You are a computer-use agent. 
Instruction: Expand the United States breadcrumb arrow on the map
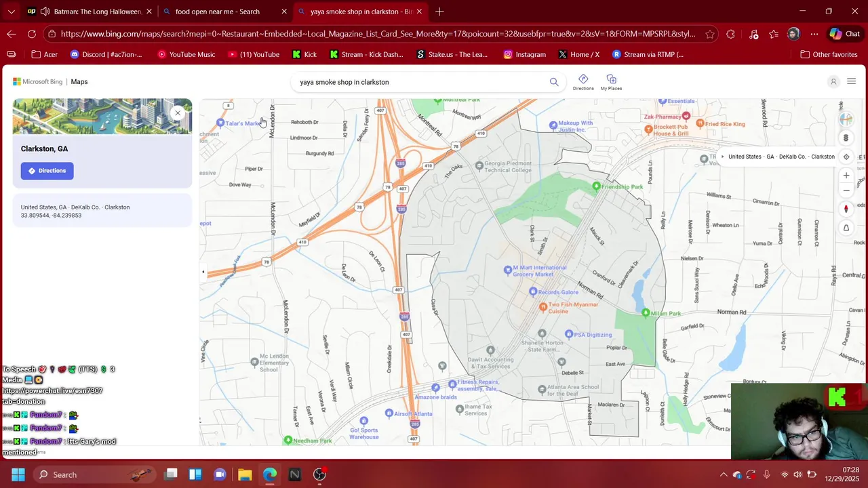click(x=722, y=157)
